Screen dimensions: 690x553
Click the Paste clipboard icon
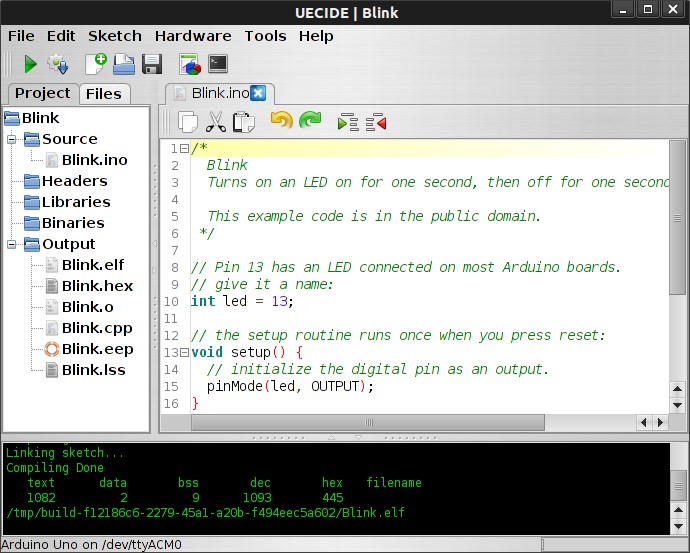coord(243,122)
